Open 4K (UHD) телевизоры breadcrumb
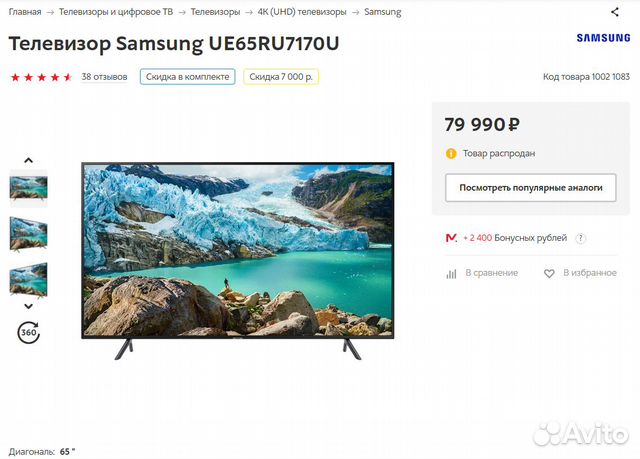640x459 pixels. click(302, 12)
